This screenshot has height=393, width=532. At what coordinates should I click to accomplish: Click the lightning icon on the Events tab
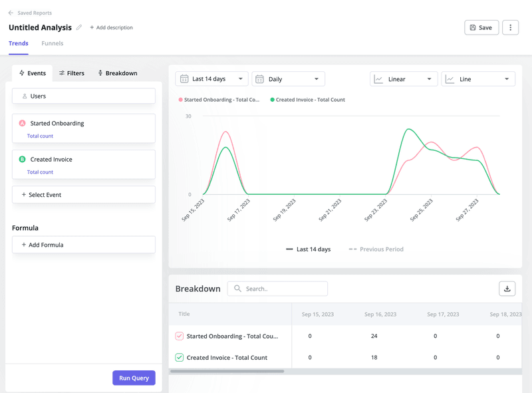pyautogui.click(x=21, y=73)
